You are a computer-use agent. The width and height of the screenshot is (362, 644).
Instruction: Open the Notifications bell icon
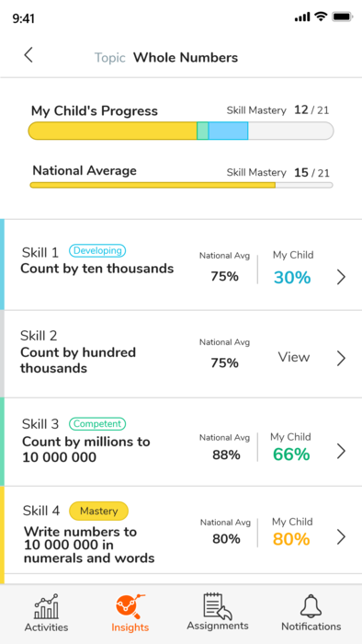311,605
